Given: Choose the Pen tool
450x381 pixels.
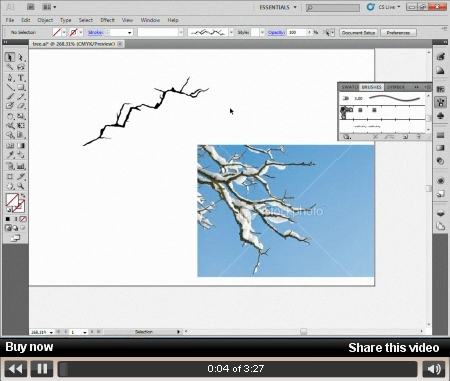Looking at the screenshot, I should pyautogui.click(x=10, y=78).
